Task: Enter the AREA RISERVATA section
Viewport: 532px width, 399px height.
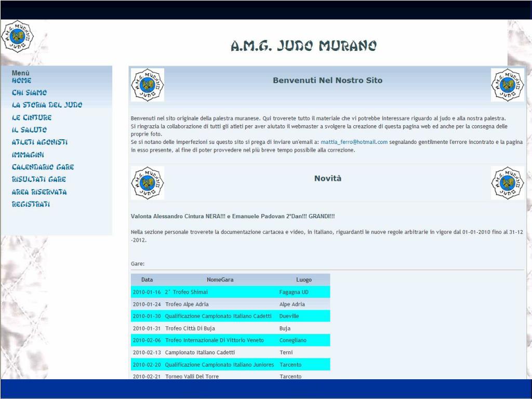Action: click(x=39, y=192)
